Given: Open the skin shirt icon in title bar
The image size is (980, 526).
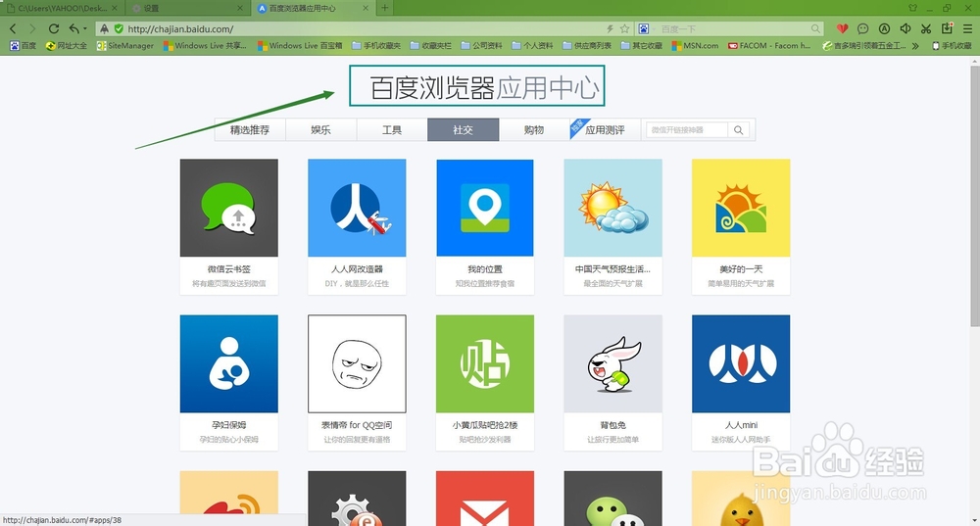Looking at the screenshot, I should (x=913, y=8).
